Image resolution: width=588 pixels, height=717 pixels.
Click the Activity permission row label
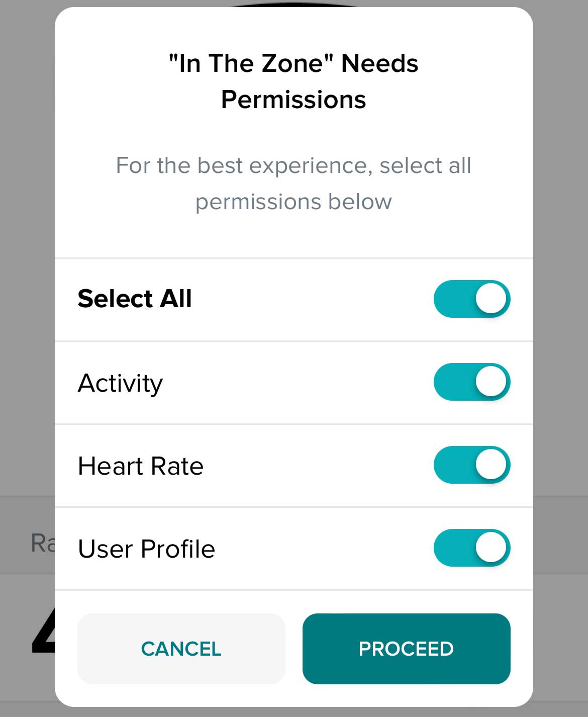(x=120, y=383)
